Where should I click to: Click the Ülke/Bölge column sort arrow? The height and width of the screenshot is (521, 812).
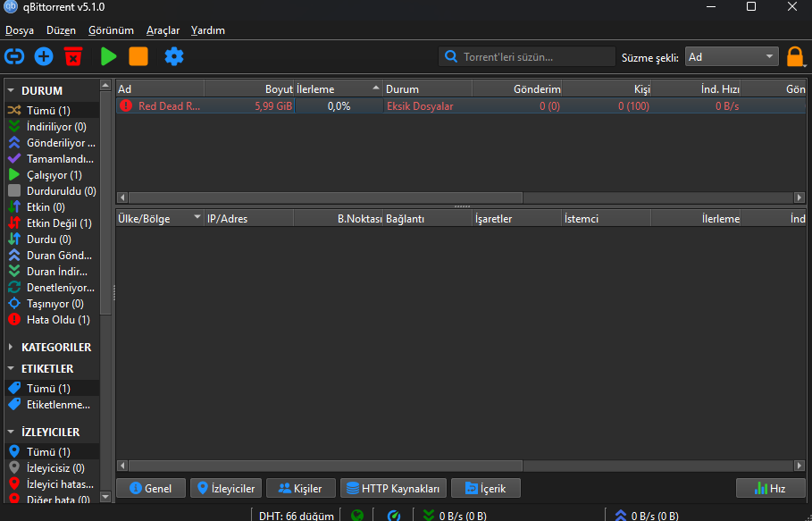[197, 217]
